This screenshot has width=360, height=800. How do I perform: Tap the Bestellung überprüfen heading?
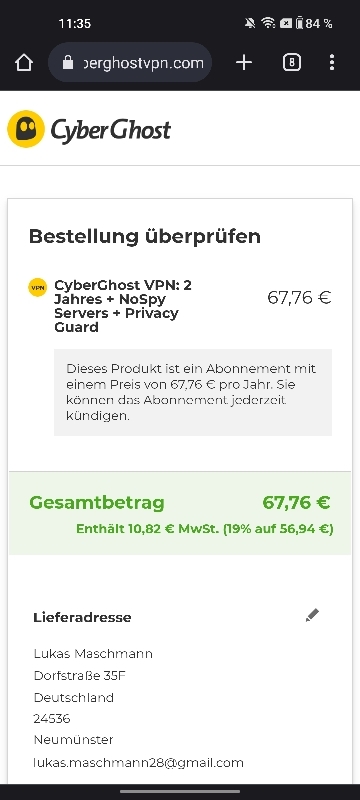click(145, 236)
